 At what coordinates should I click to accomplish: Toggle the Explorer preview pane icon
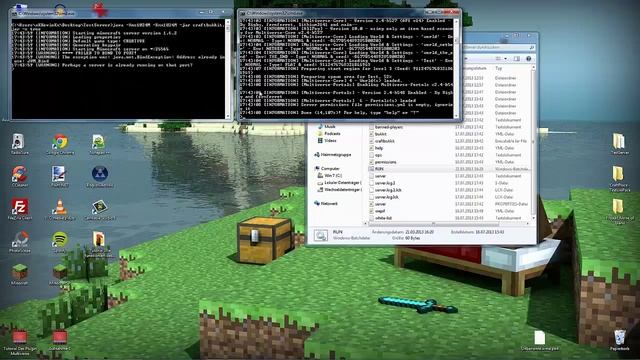pos(517,59)
